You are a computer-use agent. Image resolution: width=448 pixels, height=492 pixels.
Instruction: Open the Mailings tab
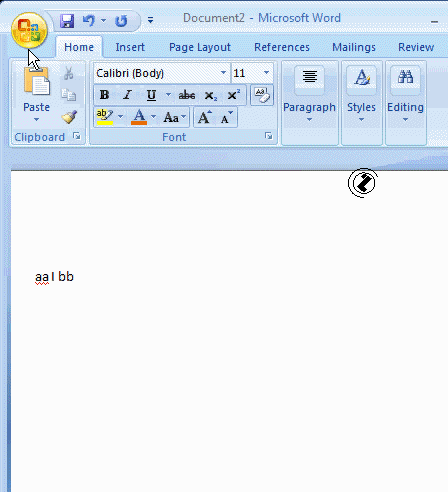pyautogui.click(x=354, y=47)
